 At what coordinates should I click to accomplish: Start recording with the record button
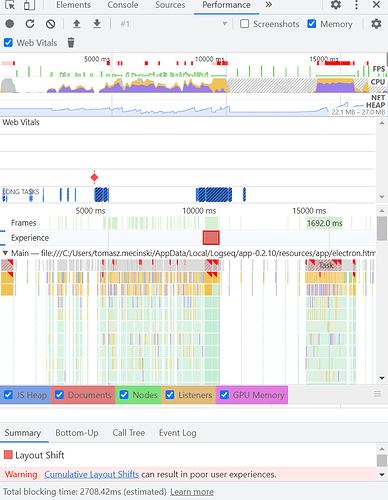pos(10,24)
